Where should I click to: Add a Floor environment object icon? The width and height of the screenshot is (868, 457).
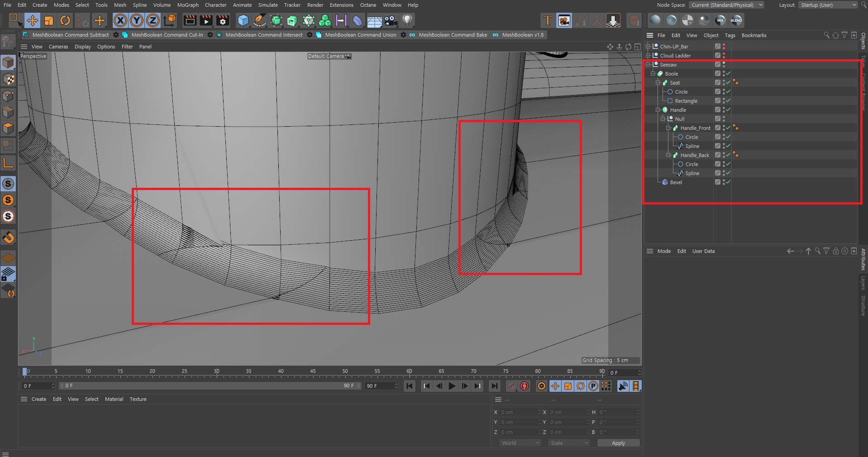pyautogui.click(x=374, y=20)
